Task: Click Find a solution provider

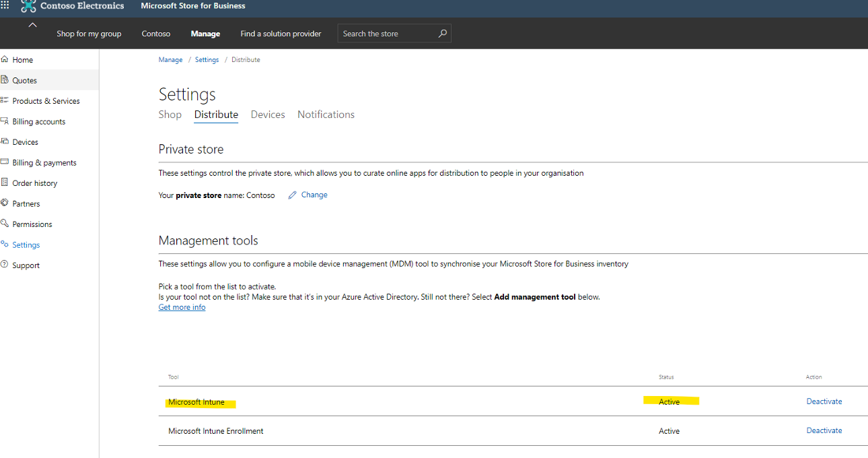Action: [x=281, y=34]
